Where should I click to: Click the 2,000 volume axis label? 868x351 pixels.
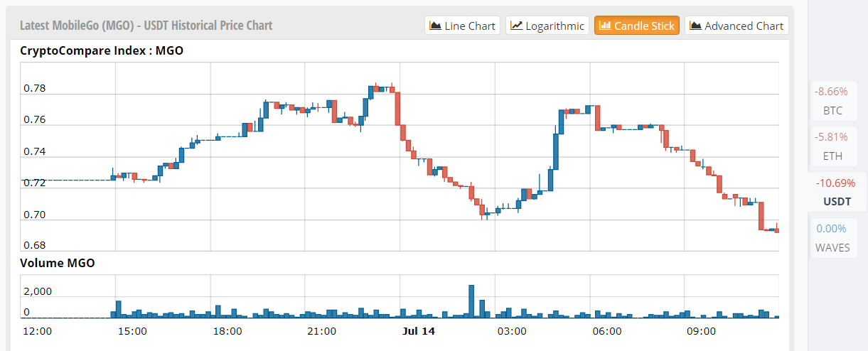coord(38,291)
